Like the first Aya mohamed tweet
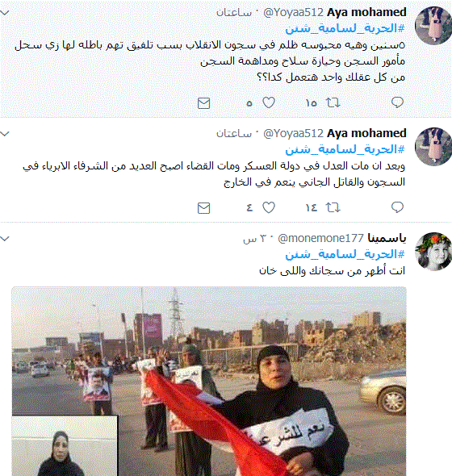 tap(269, 103)
